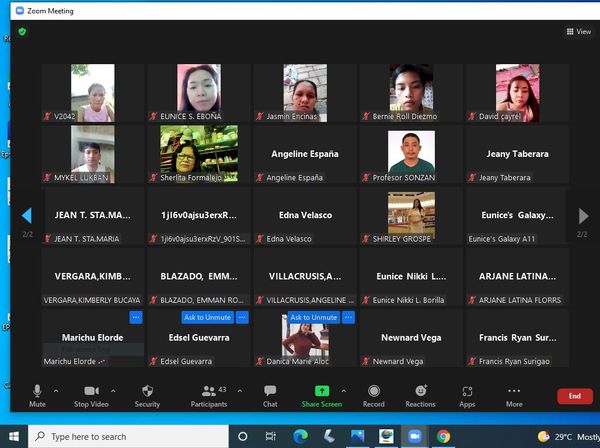Go to previous gallery page arrow
This screenshot has height=448, width=600.
pos(27,215)
